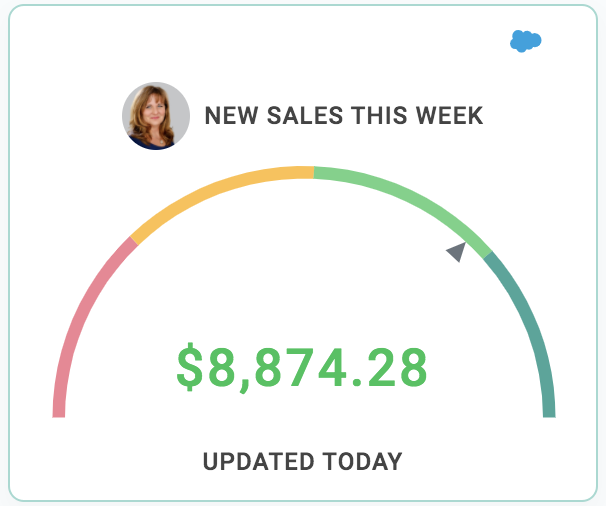Click the dollar sign in the amount
Screen dimensions: 606x506
189,367
